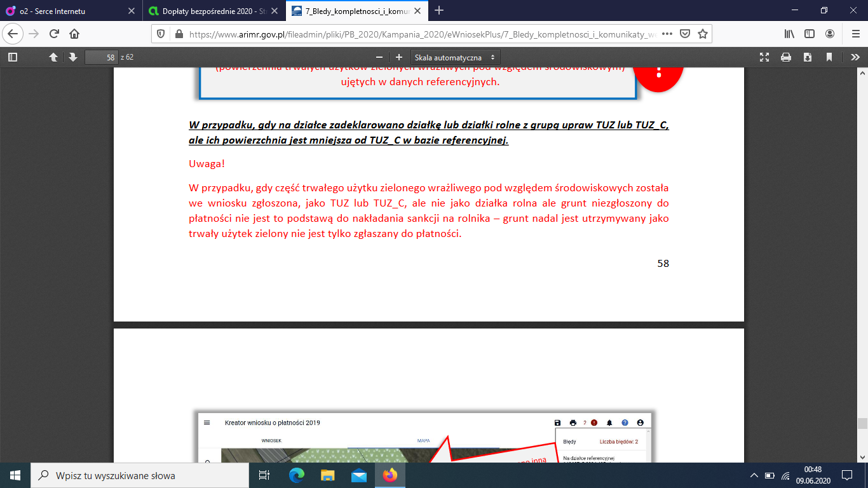
Task: Toggle the PDF viewer sidebar
Action: click(x=12, y=57)
